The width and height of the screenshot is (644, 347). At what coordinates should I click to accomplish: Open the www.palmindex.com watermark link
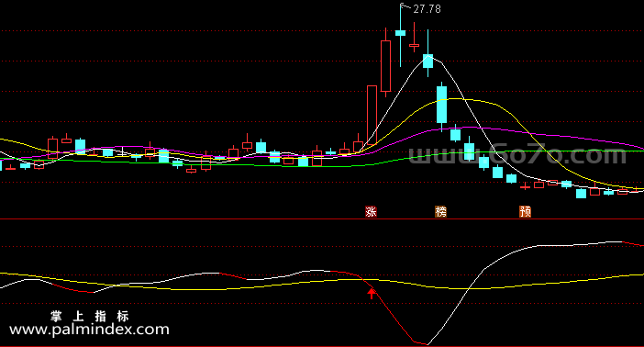click(89, 330)
